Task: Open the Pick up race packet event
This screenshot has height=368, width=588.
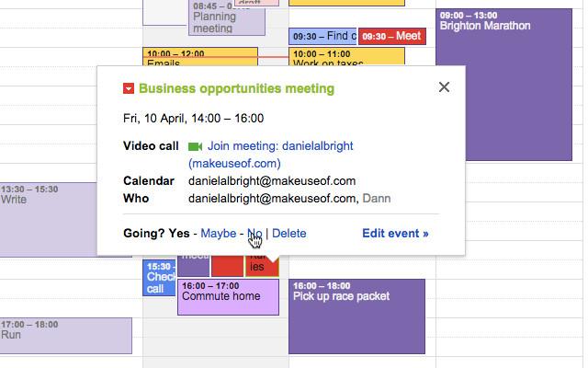Action: coord(356,317)
